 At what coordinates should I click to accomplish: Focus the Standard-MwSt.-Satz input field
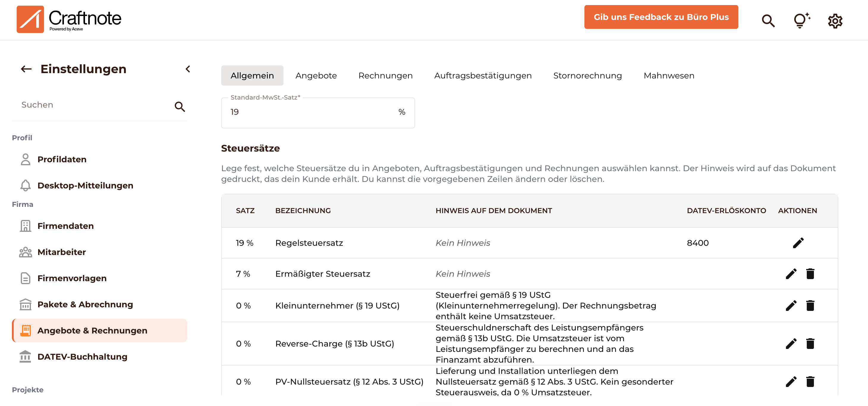pyautogui.click(x=317, y=113)
